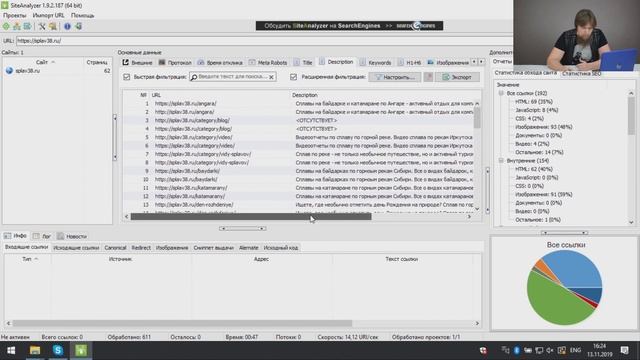Open the Исходный код tab
Viewport: 640px width, 360px height.
280,248
